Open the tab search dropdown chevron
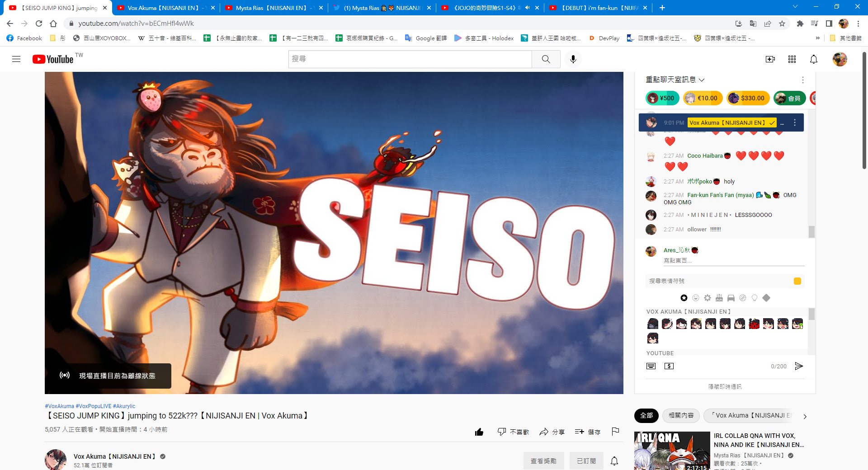The image size is (868, 470). click(x=795, y=7)
